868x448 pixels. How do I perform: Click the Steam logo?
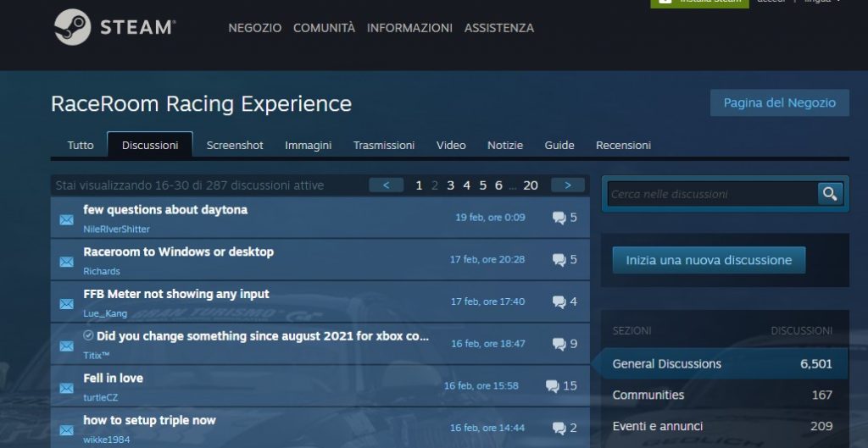114,27
